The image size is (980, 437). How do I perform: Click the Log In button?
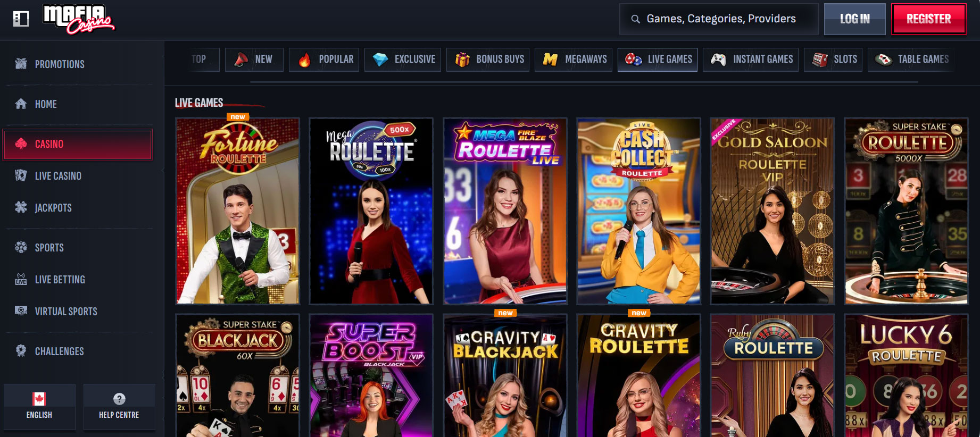click(854, 19)
